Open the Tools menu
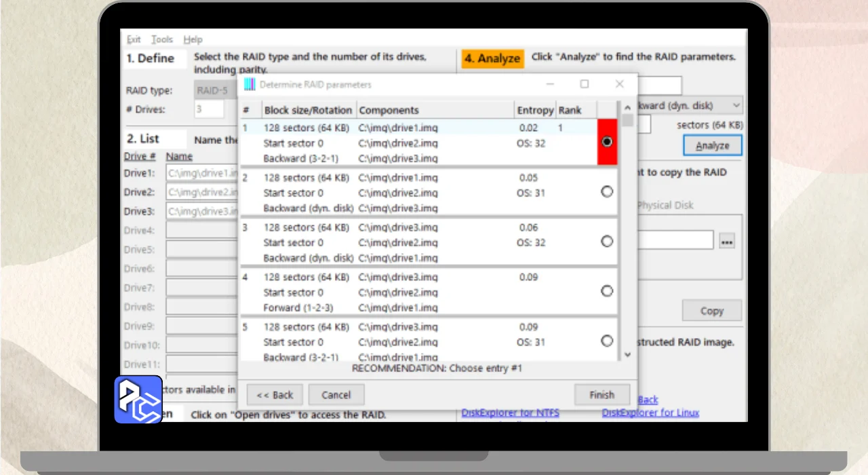The width and height of the screenshot is (868, 475). [x=162, y=39]
